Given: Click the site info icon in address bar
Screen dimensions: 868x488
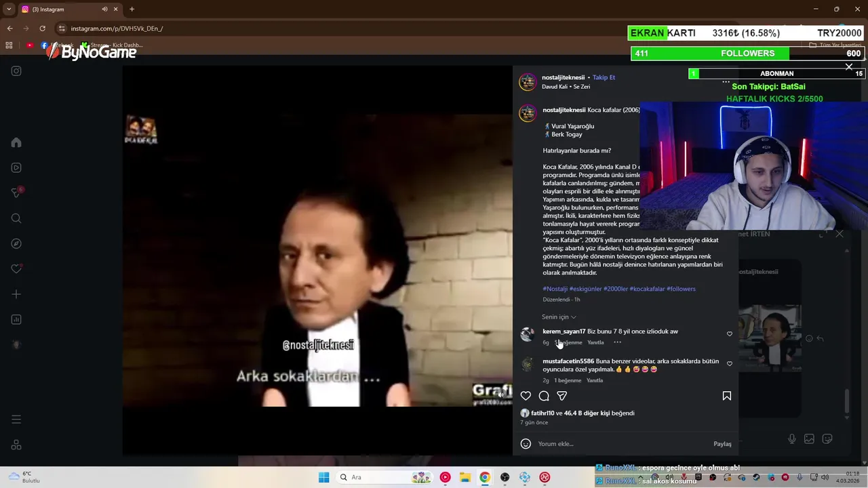Looking at the screenshot, I should pyautogui.click(x=62, y=28).
